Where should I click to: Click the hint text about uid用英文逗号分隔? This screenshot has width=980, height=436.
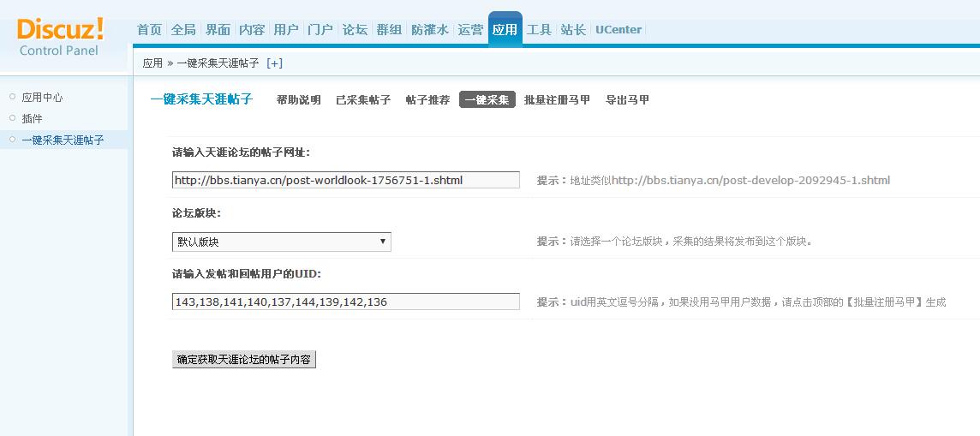coord(741,302)
